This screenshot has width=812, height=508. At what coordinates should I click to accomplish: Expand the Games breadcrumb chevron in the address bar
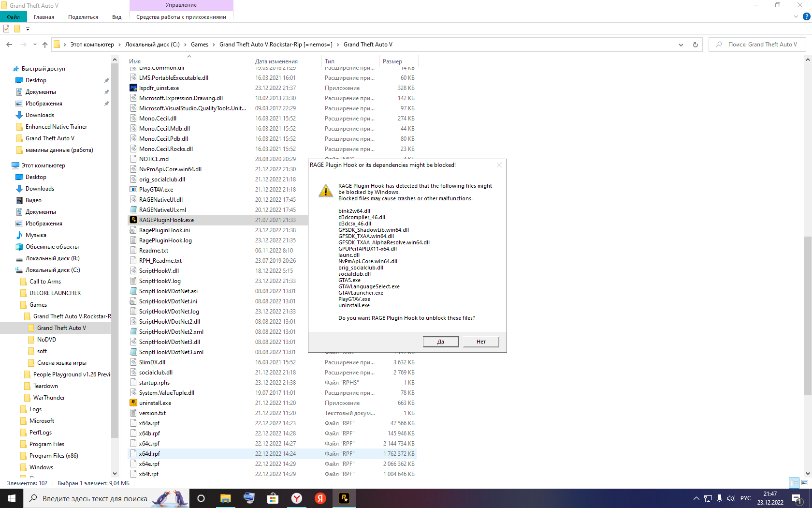(214, 45)
